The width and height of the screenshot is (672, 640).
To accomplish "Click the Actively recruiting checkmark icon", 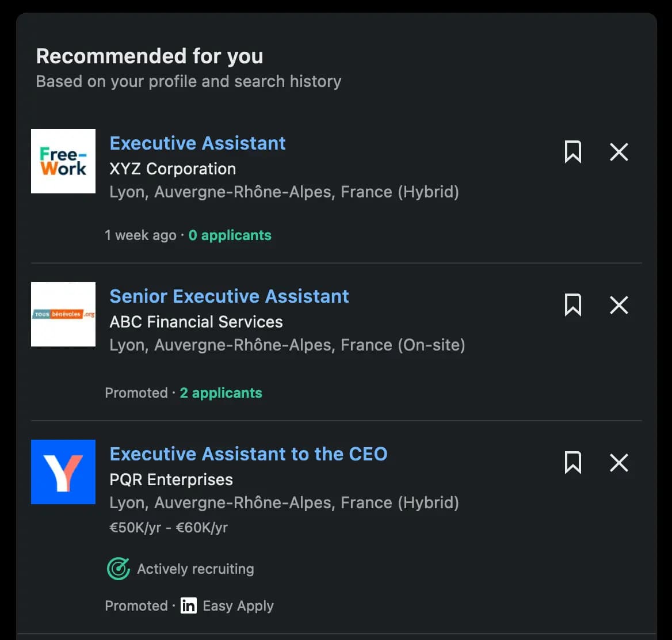I will (x=118, y=569).
